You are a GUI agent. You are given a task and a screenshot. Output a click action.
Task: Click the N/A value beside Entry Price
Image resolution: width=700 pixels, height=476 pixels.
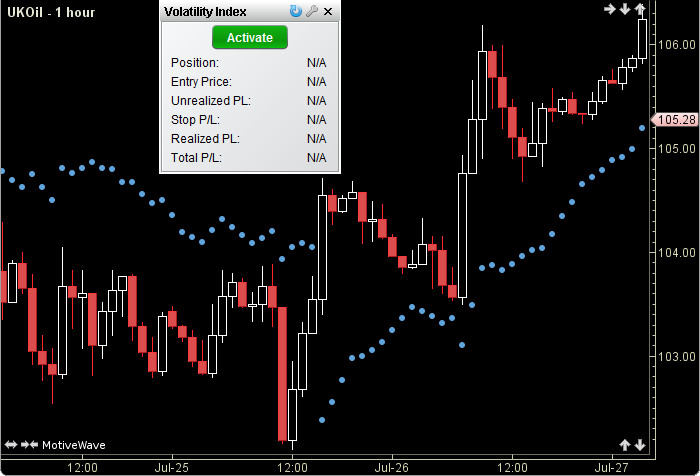pos(317,82)
